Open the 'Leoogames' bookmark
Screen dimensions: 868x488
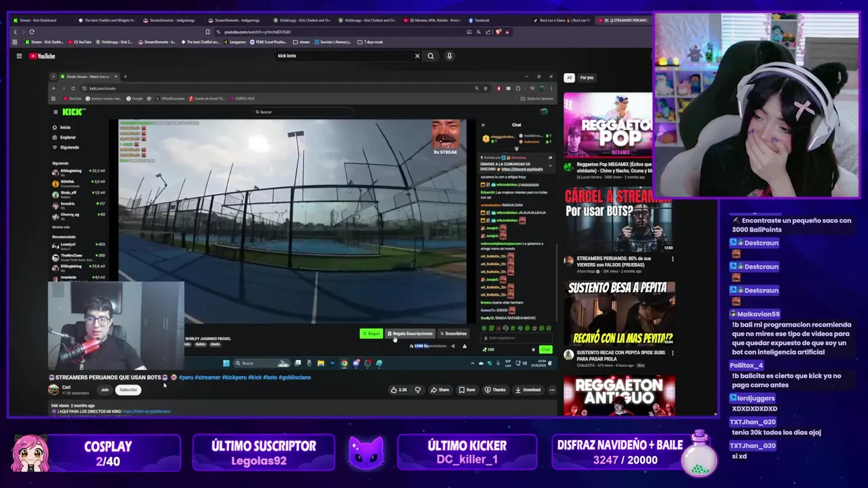point(235,42)
